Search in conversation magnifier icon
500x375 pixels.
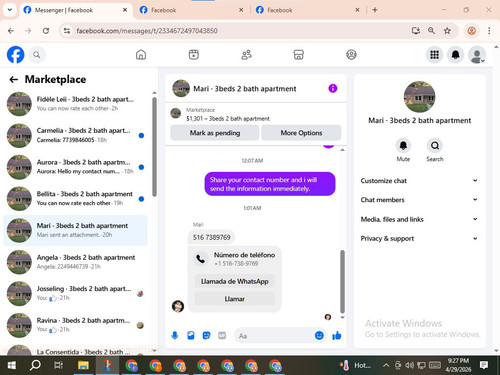click(x=435, y=146)
